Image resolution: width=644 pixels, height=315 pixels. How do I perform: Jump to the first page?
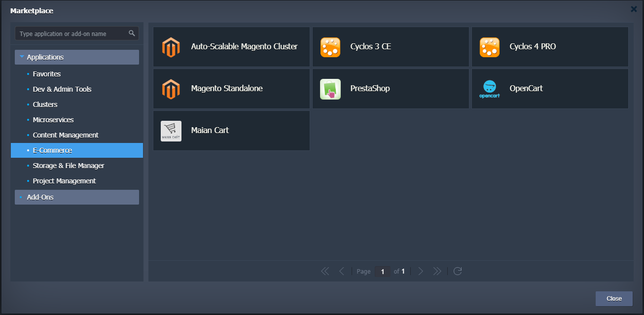point(325,271)
